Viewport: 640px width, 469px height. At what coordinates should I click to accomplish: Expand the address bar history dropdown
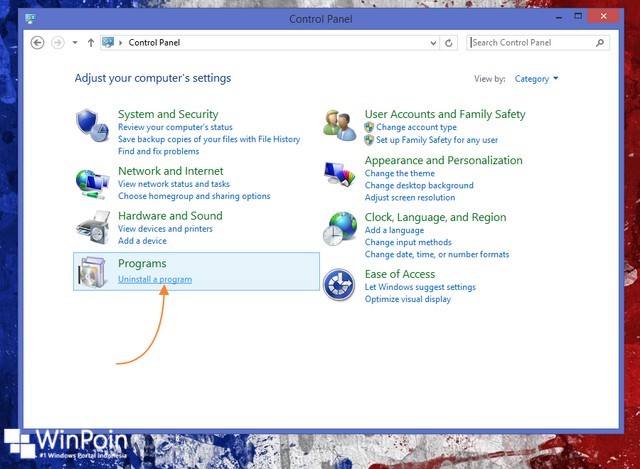coord(433,43)
